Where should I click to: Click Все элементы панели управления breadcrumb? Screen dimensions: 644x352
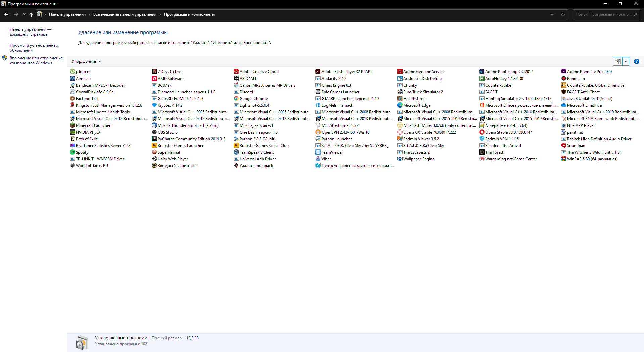[x=125, y=14]
